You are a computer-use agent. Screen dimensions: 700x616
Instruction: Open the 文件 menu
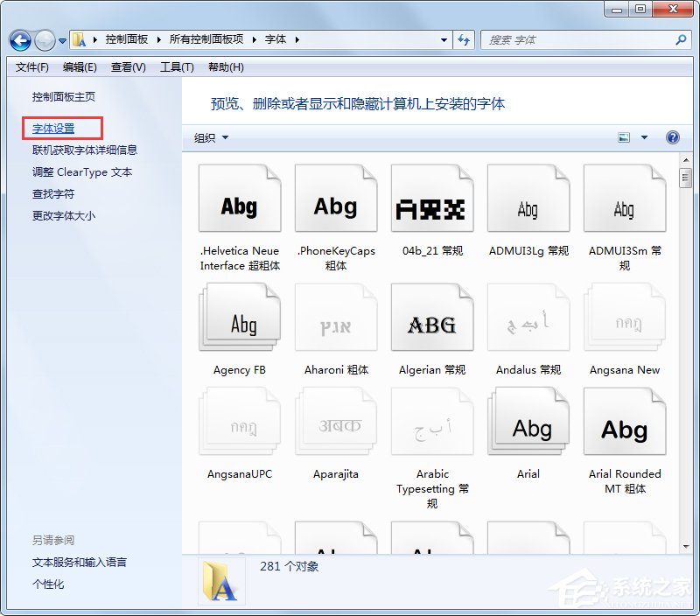[30, 66]
